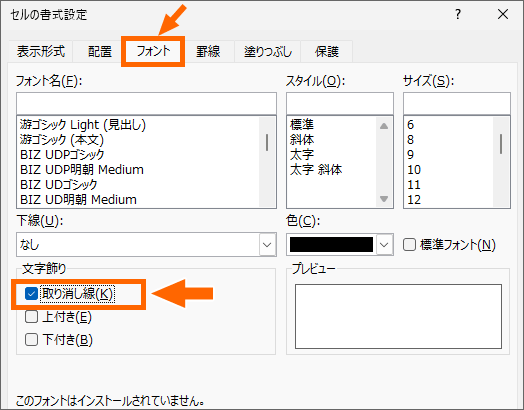The image size is (524, 410).
Task: Open the 表示形式 tab
Action: (x=40, y=51)
